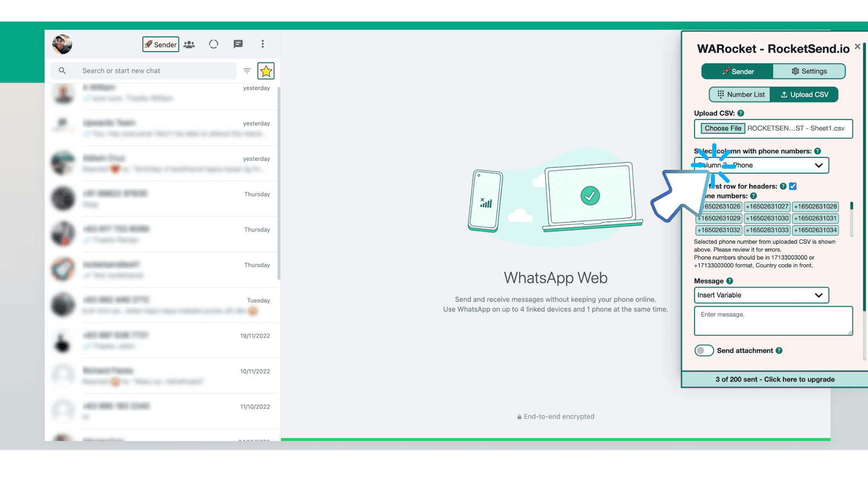
Task: Click the yellow star favorites icon
Action: (266, 71)
